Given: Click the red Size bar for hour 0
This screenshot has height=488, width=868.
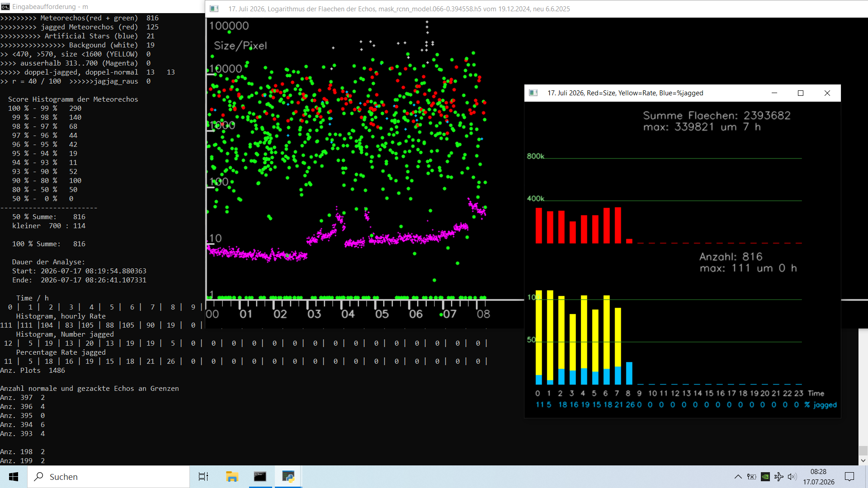Looking at the screenshot, I should coord(538,225).
